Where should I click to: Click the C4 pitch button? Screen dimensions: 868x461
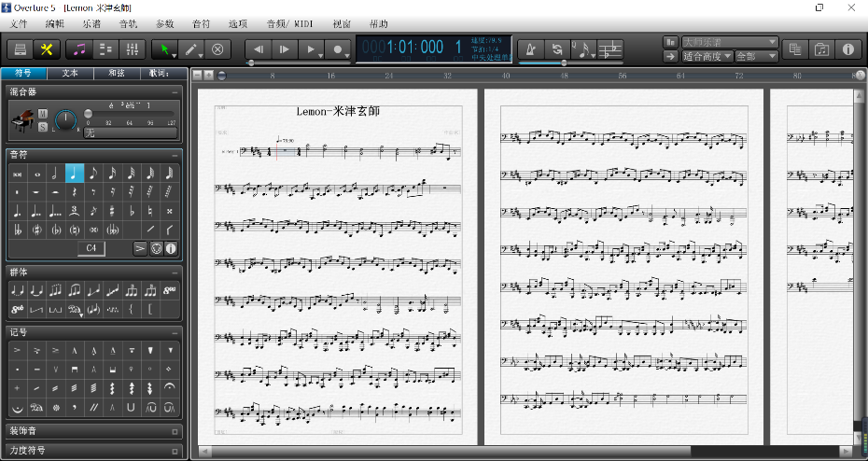click(x=91, y=249)
